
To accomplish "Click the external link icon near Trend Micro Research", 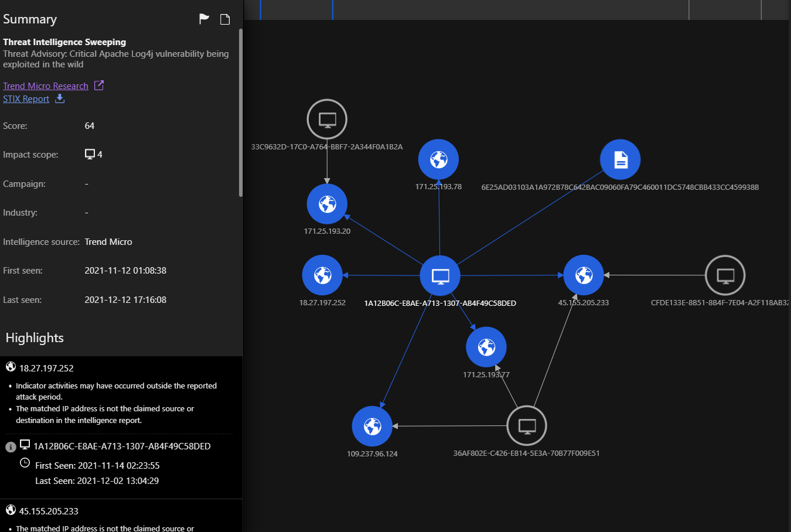I will pos(99,86).
